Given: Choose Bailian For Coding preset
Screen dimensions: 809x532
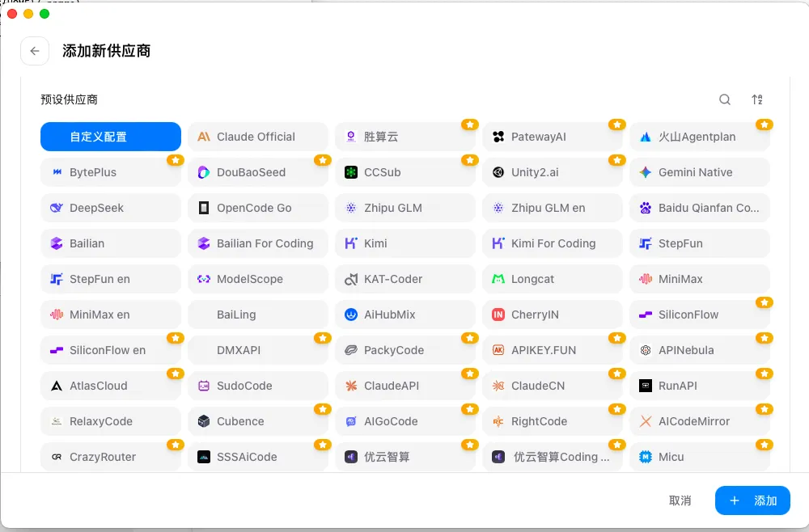Looking at the screenshot, I should point(258,243).
